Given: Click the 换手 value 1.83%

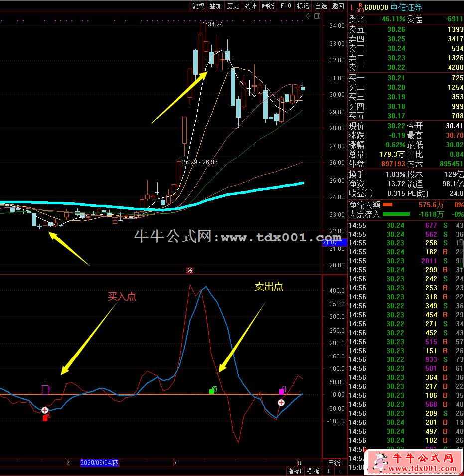Looking at the screenshot, I should coord(395,175).
